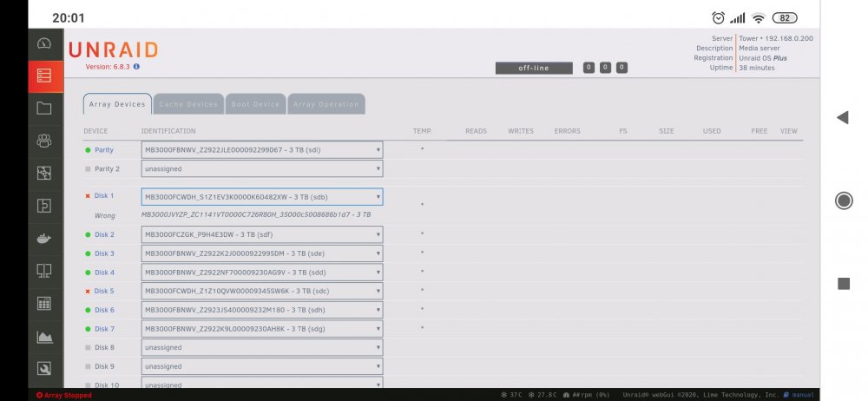The image size is (868, 401).
Task: Open the Apps grid icon in sidebar
Action: [x=44, y=304]
